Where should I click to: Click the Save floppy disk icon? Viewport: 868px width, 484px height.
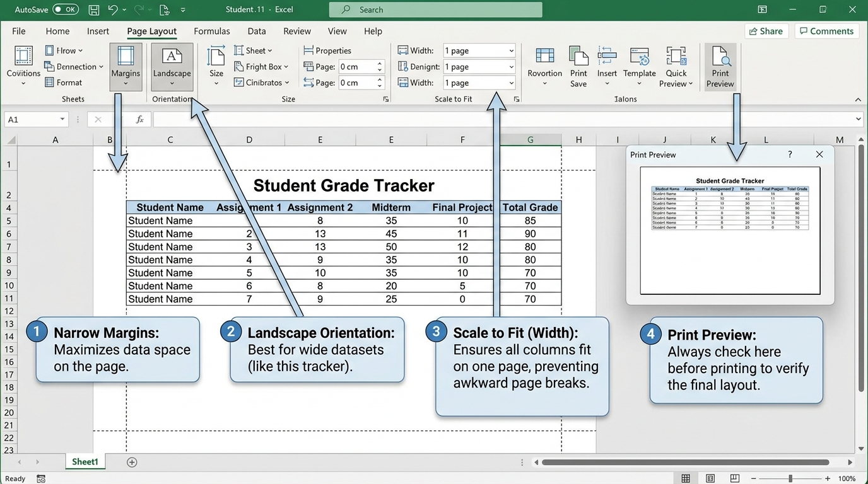(93, 10)
